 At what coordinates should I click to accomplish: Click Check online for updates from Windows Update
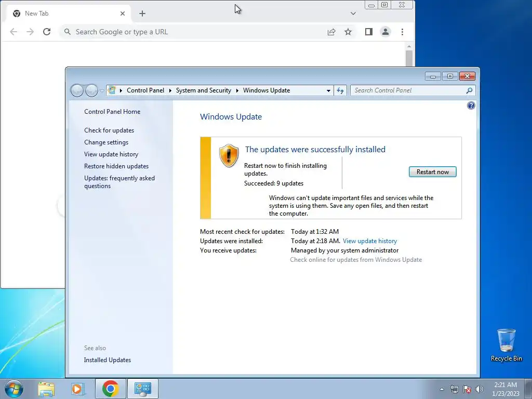[x=356, y=260]
